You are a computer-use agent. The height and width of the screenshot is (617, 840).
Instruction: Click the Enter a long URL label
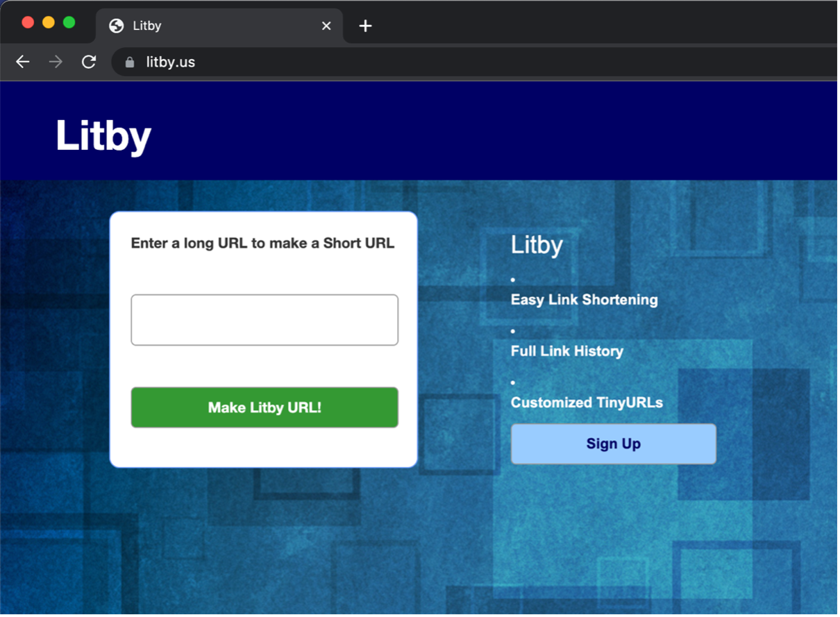tap(264, 243)
